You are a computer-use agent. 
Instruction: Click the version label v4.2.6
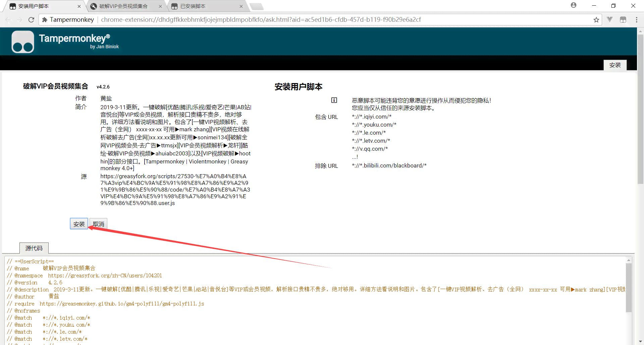pyautogui.click(x=103, y=87)
